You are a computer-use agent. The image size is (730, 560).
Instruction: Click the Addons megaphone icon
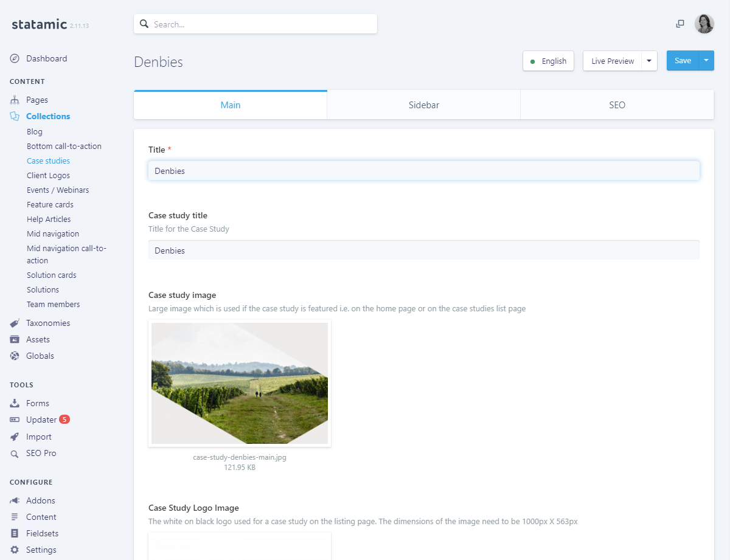[x=15, y=501]
